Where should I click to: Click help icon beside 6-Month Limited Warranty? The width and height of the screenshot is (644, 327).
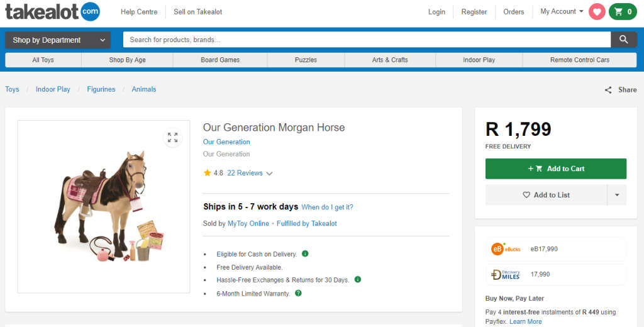pyautogui.click(x=299, y=293)
